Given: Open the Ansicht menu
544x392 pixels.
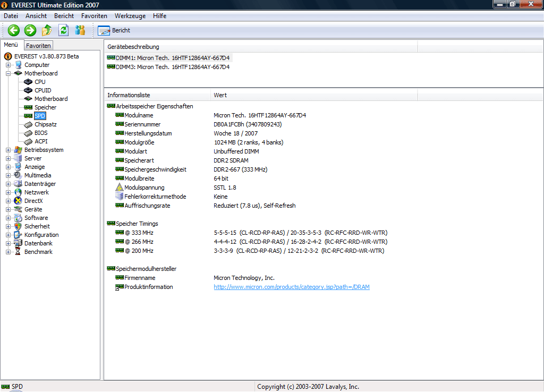Looking at the screenshot, I should 36,16.
